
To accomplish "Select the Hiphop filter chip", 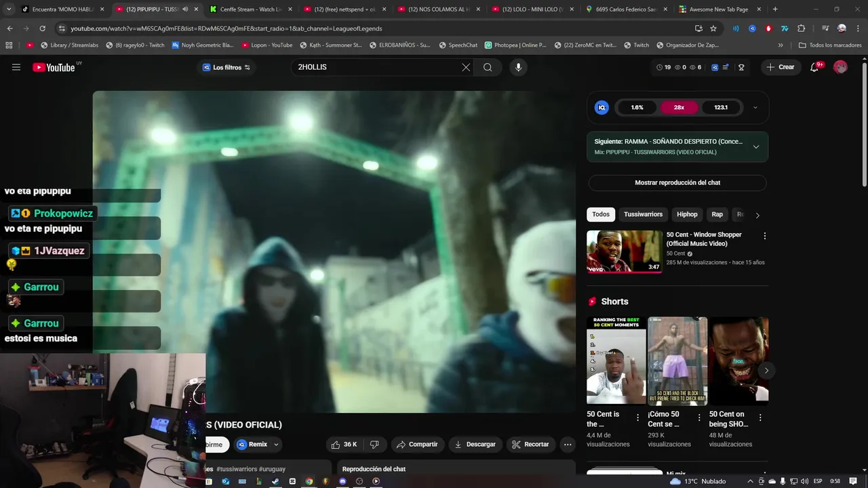I will (x=687, y=214).
